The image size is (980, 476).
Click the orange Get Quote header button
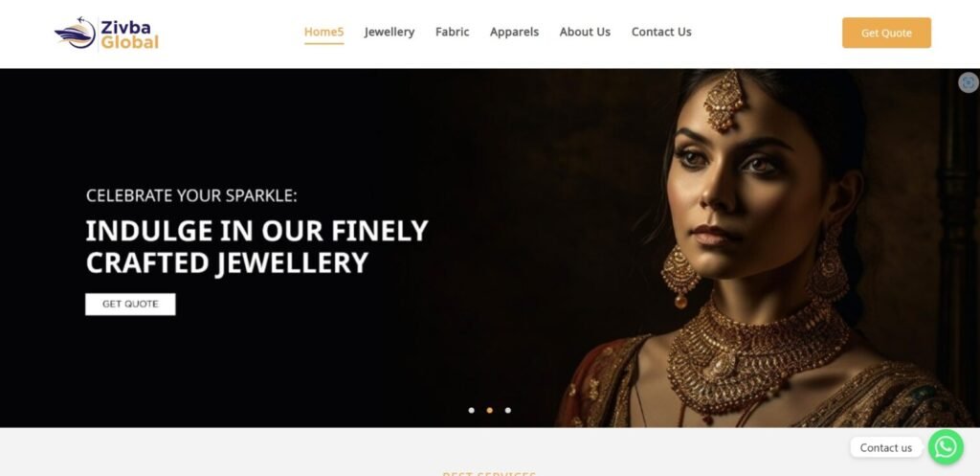pyautogui.click(x=886, y=34)
